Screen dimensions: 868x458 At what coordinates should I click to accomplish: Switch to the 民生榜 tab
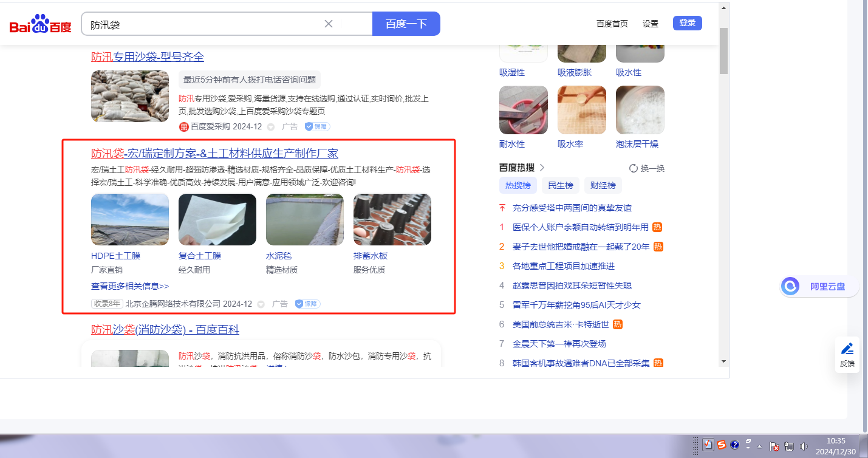pos(561,186)
